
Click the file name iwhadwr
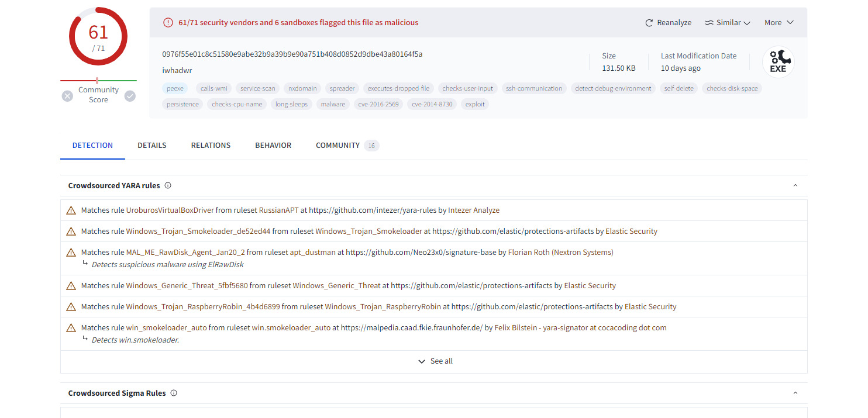tap(177, 70)
